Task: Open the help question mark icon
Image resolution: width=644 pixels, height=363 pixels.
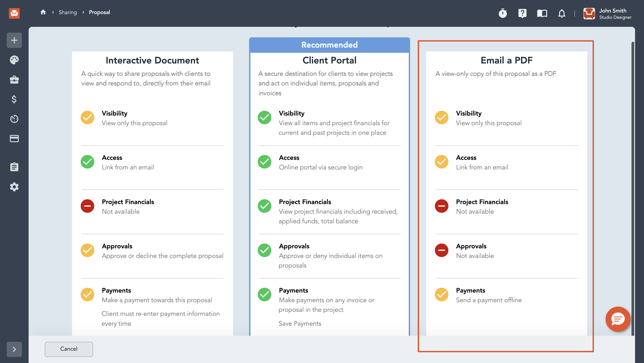Action: coord(522,13)
